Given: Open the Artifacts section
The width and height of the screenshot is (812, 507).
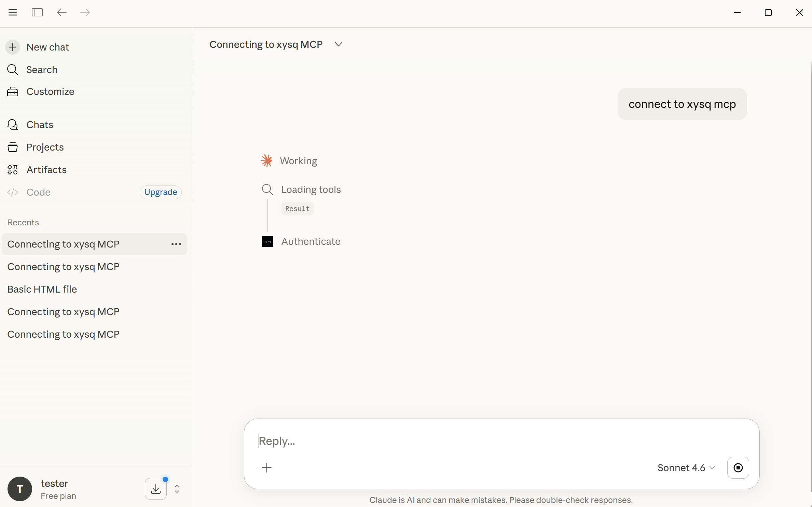Looking at the screenshot, I should point(46,170).
